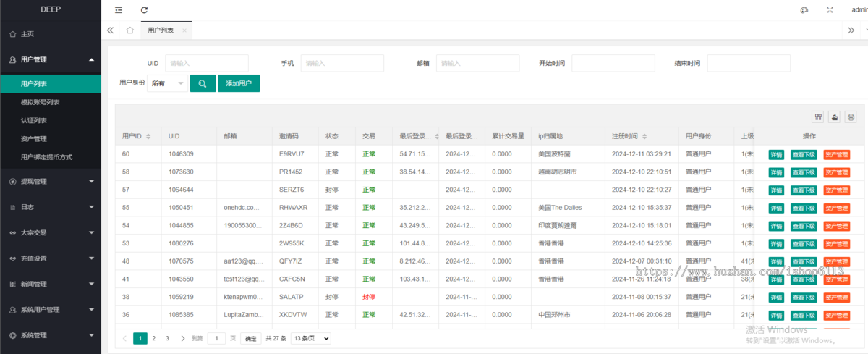The height and width of the screenshot is (354, 868).
Task: Go to previous page arrow
Action: coord(124,338)
